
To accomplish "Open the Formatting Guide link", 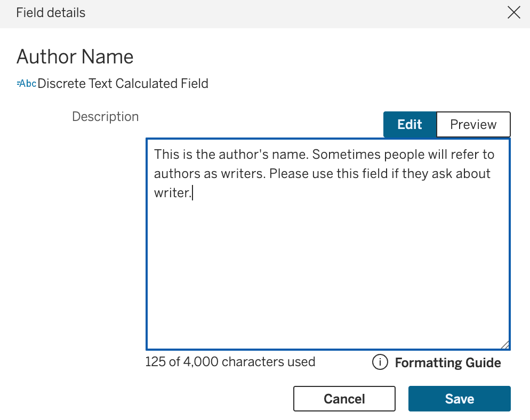I will pos(448,362).
